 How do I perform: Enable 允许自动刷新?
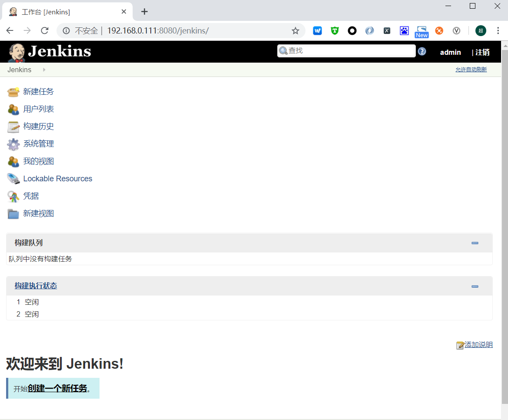click(471, 69)
